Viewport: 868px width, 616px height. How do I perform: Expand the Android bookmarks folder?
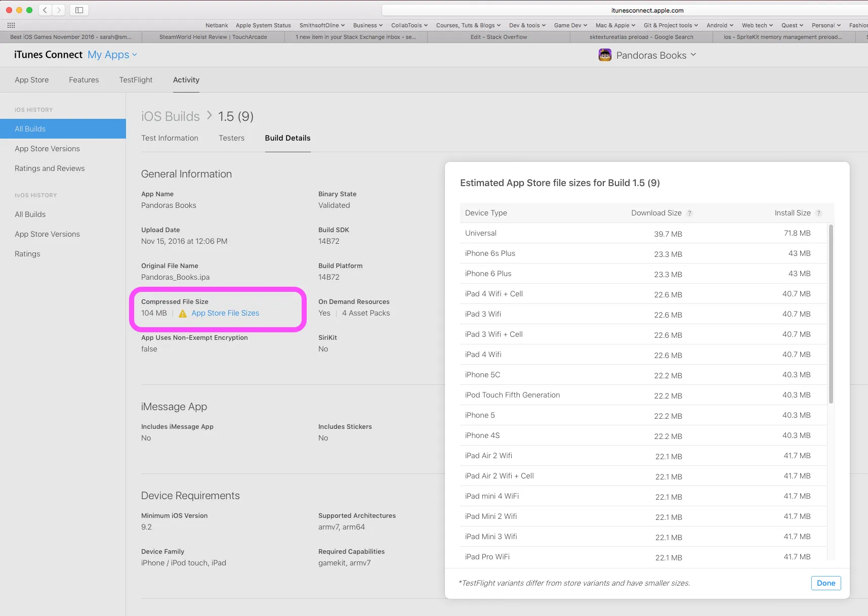(720, 25)
